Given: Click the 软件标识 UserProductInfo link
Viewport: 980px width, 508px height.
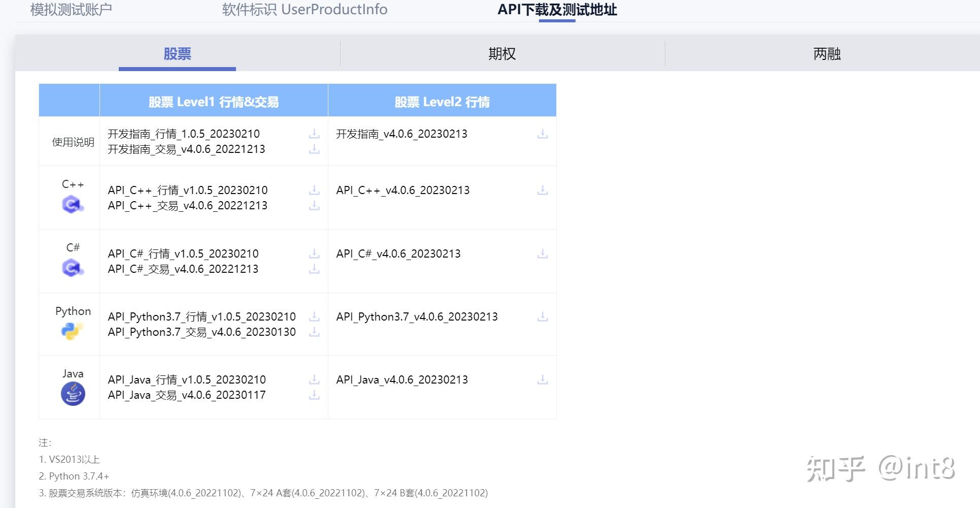Looking at the screenshot, I should click(x=304, y=9).
